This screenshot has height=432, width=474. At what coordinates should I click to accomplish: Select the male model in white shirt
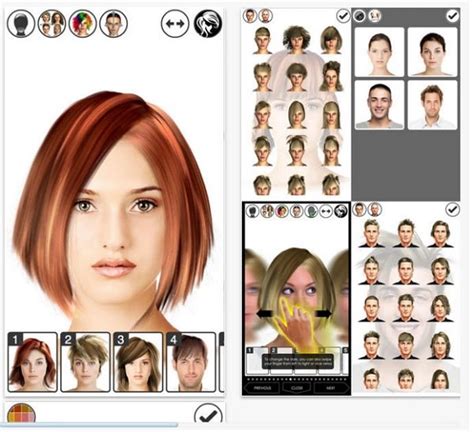tap(432, 105)
